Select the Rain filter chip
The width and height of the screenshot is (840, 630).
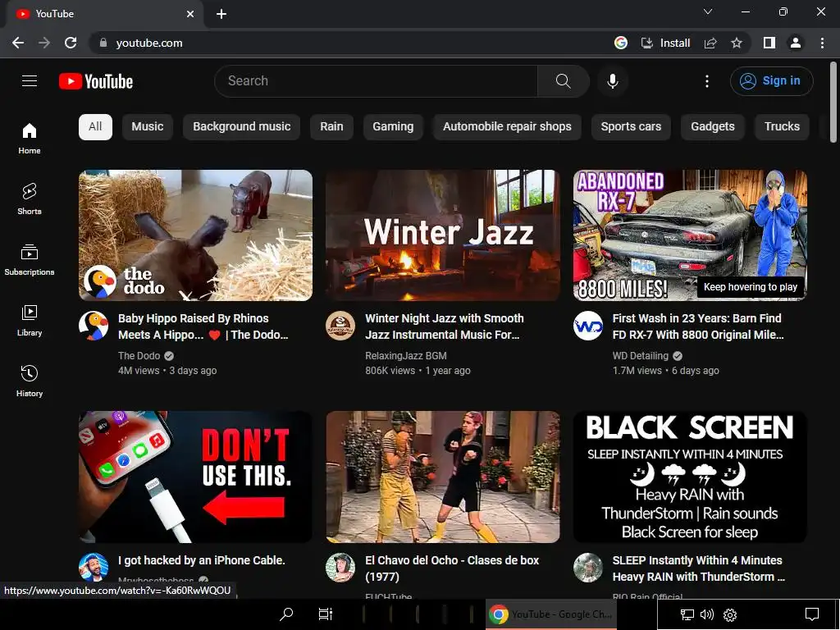[x=331, y=127]
